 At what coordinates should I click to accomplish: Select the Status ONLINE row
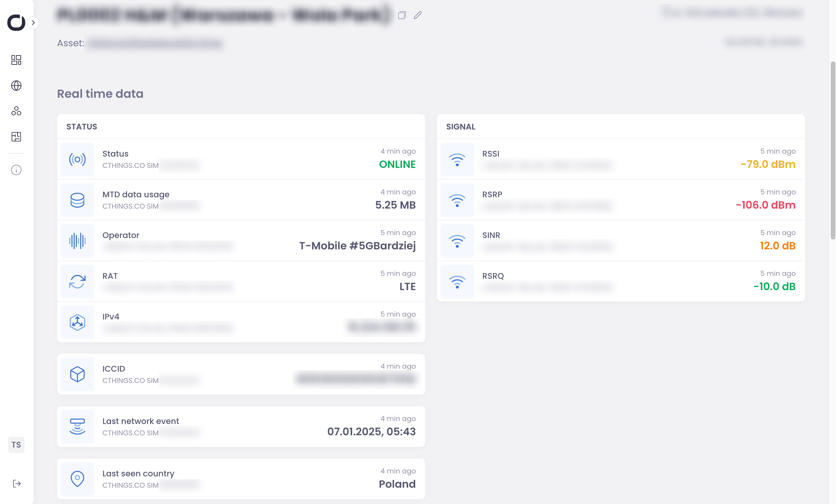coord(241,159)
